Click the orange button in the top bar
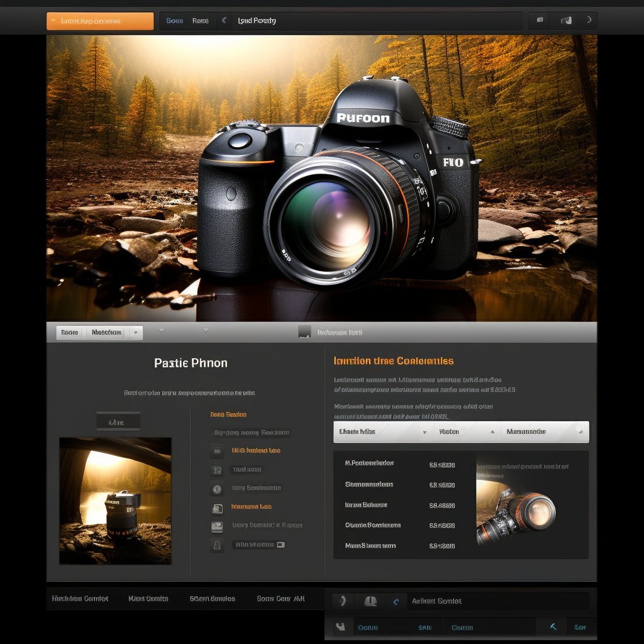The image size is (644, 644). [100, 21]
